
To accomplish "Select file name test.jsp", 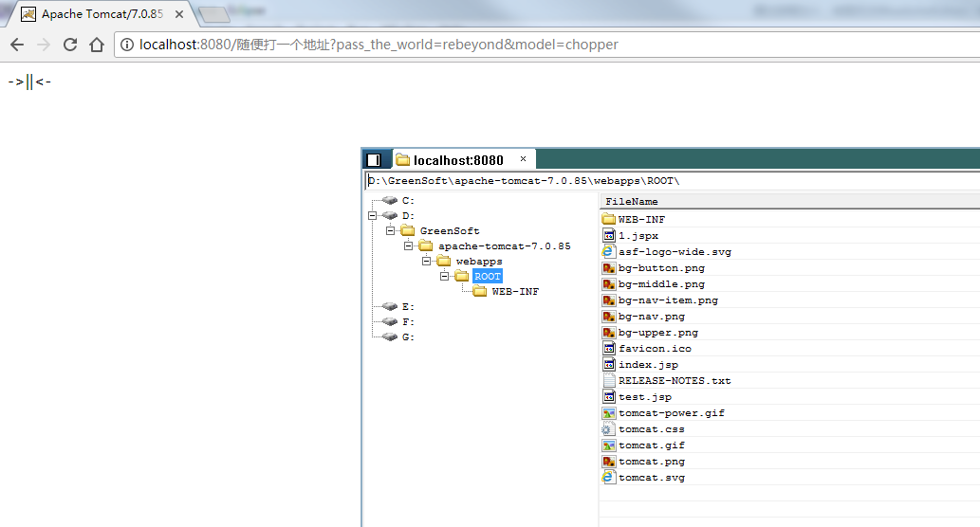I will coord(645,396).
